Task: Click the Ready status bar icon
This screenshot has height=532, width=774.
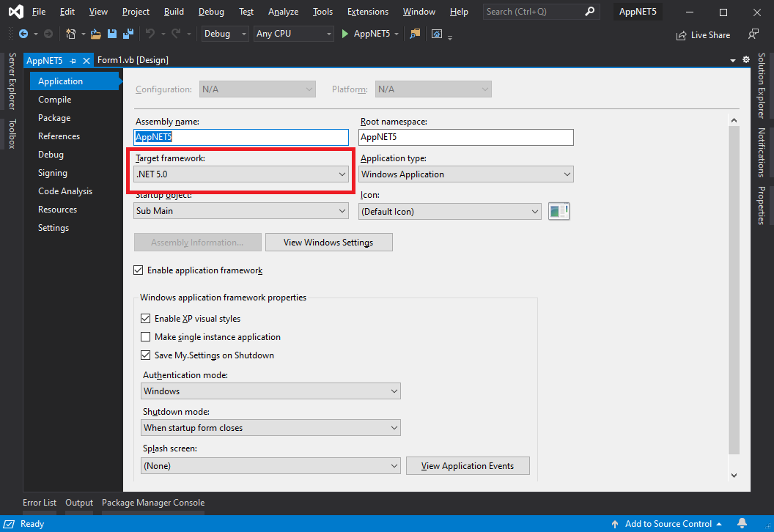Action: point(9,524)
